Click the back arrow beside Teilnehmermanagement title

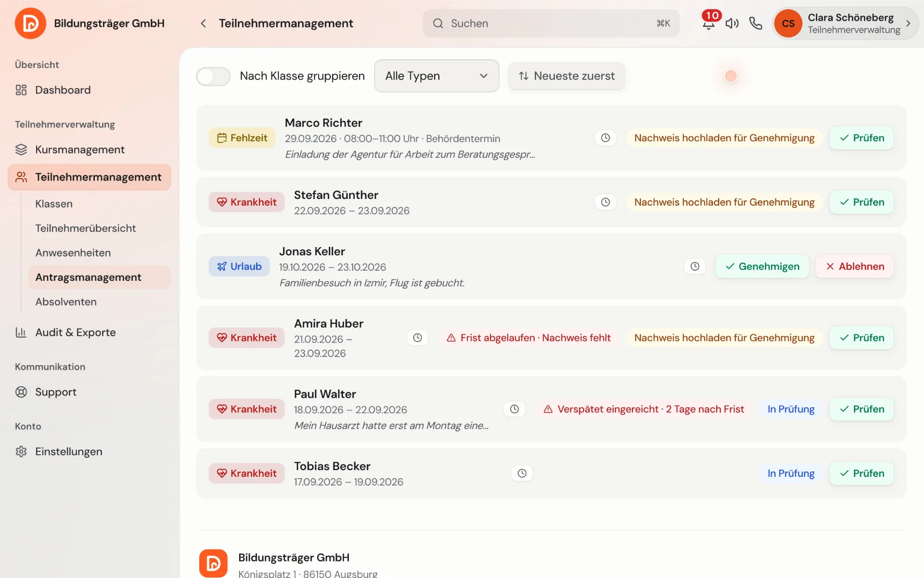pos(203,23)
